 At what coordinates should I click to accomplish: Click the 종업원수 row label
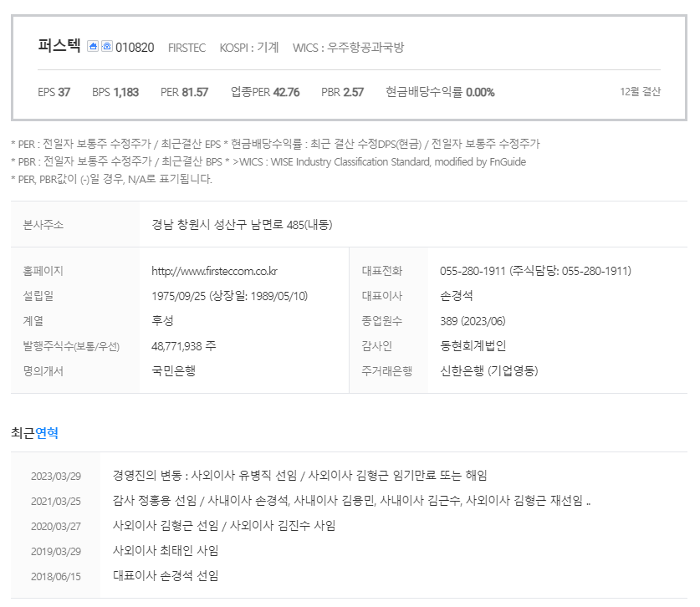[382, 321]
